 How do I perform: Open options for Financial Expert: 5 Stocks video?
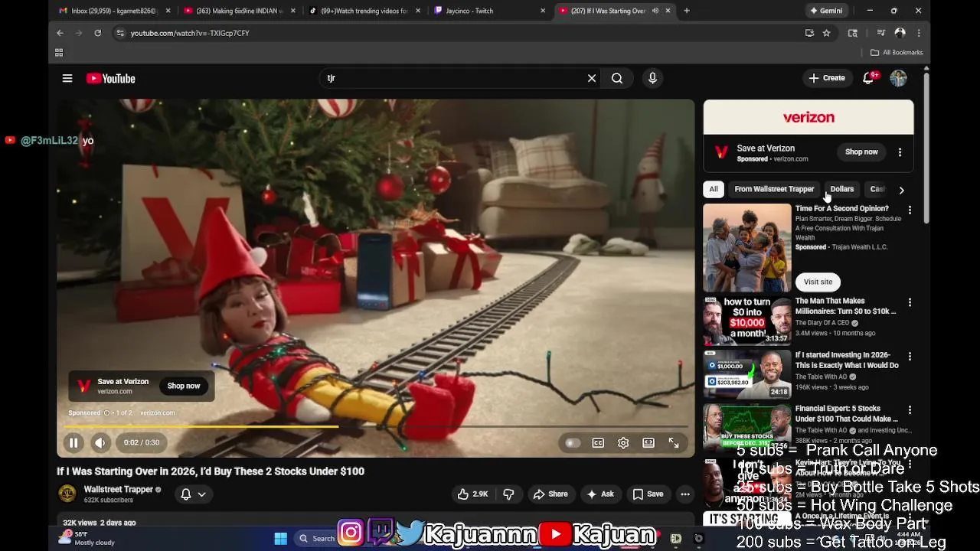(910, 410)
